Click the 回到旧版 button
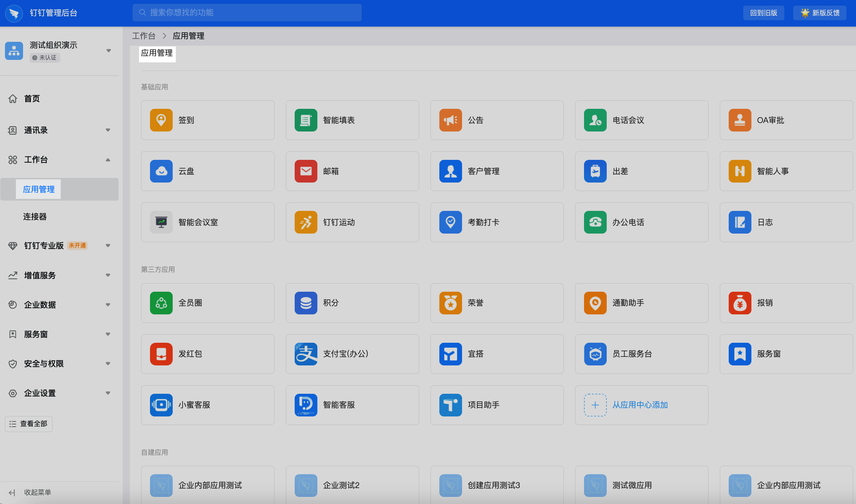 [x=763, y=13]
